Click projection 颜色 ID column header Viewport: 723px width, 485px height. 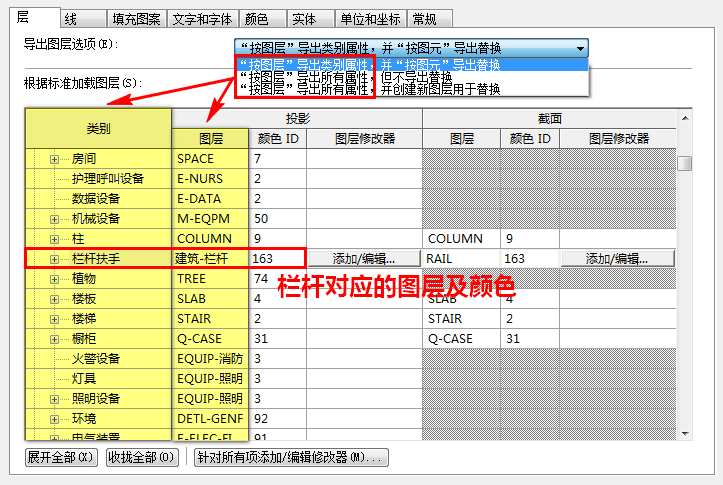(x=278, y=138)
